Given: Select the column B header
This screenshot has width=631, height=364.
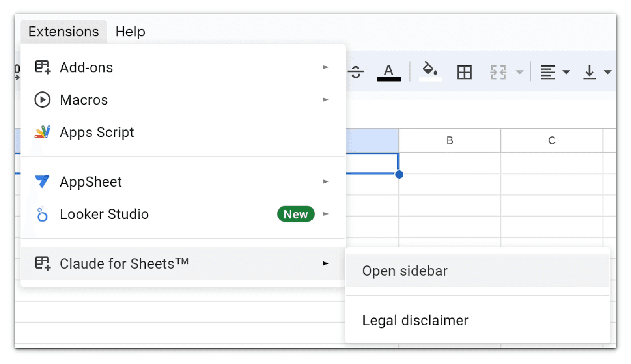Looking at the screenshot, I should tap(450, 140).
